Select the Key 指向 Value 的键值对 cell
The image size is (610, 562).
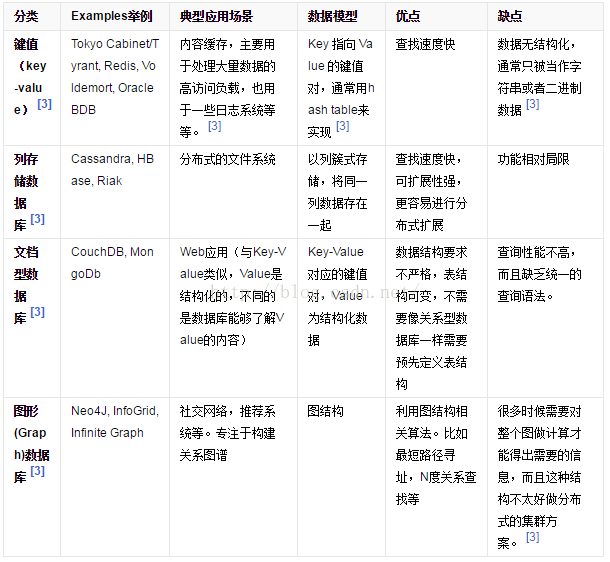point(341,88)
